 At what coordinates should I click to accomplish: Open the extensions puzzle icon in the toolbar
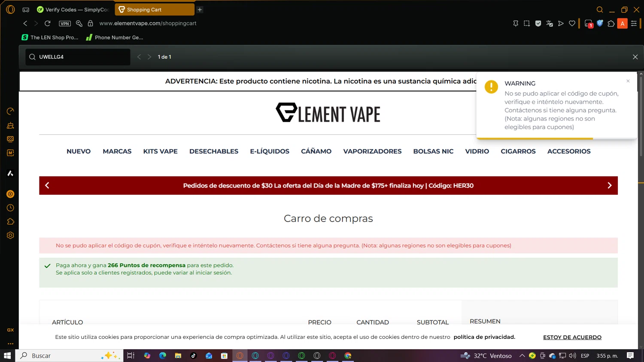[x=611, y=23]
